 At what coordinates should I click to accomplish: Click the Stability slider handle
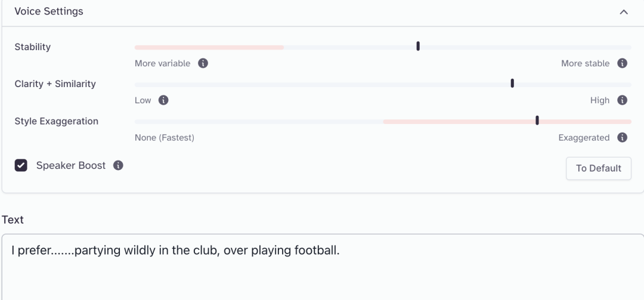pos(418,46)
